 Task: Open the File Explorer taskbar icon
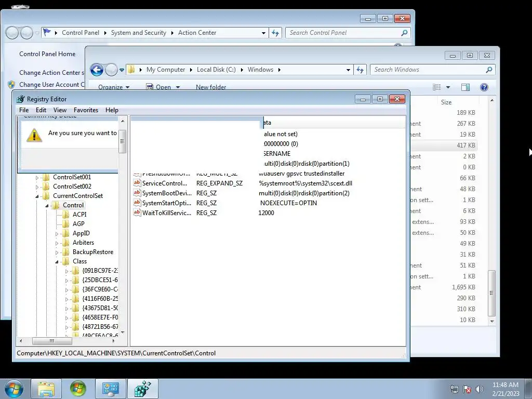[x=46, y=389]
